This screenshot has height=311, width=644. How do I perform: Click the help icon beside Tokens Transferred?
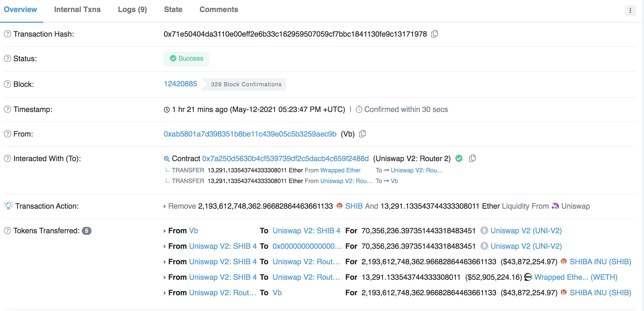point(7,231)
